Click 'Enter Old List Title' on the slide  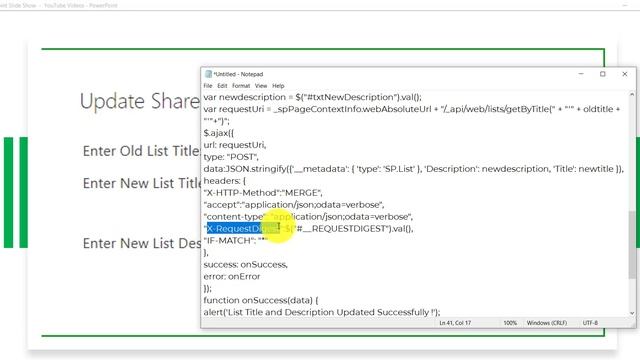(x=141, y=151)
